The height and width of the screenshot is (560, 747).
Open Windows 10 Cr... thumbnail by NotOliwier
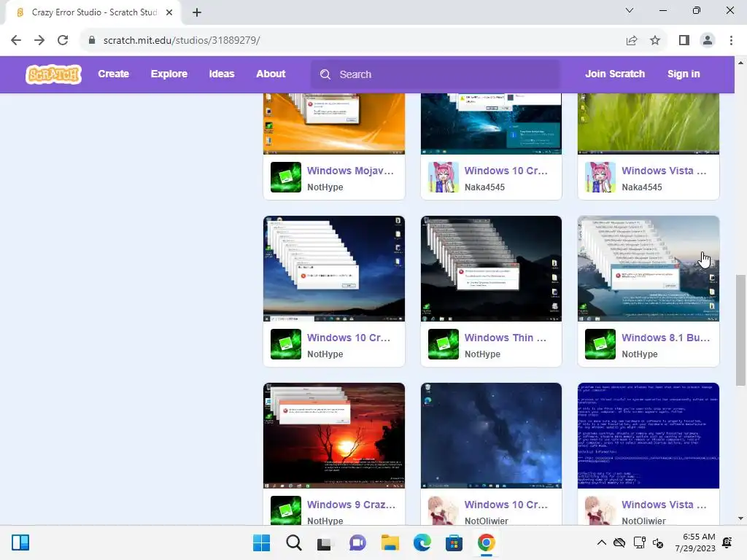pos(491,436)
